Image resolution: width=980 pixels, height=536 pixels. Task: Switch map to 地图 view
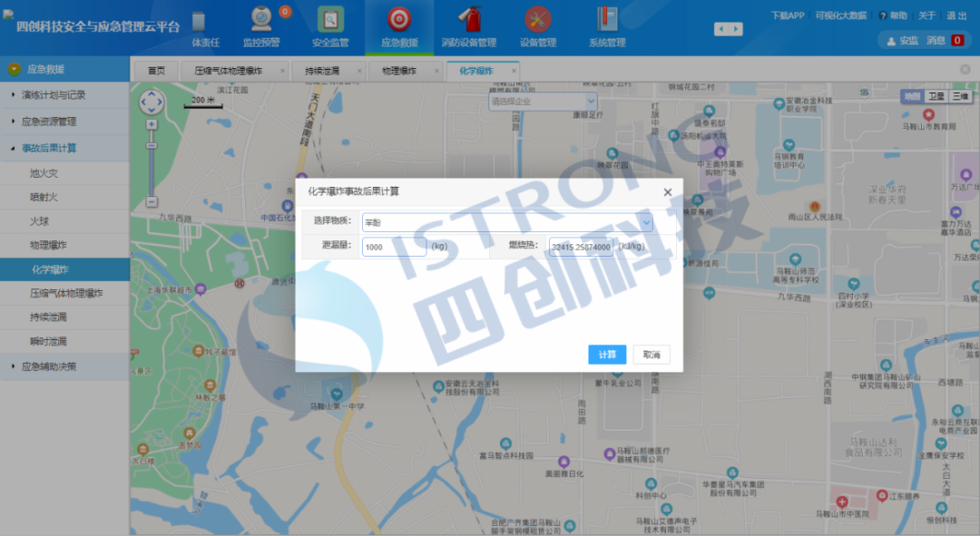pyautogui.click(x=912, y=96)
